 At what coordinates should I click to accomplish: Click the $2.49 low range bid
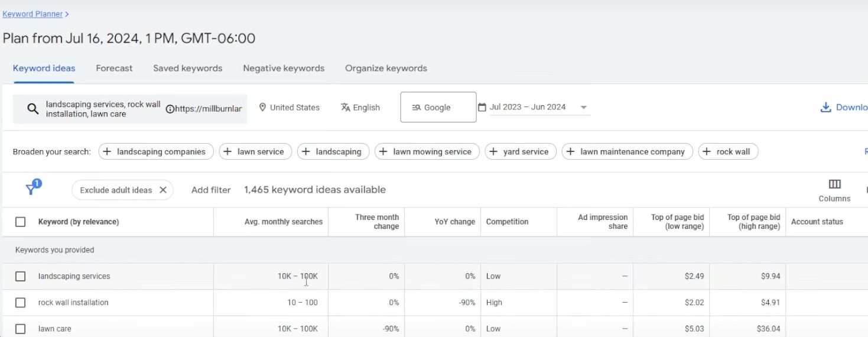694,276
